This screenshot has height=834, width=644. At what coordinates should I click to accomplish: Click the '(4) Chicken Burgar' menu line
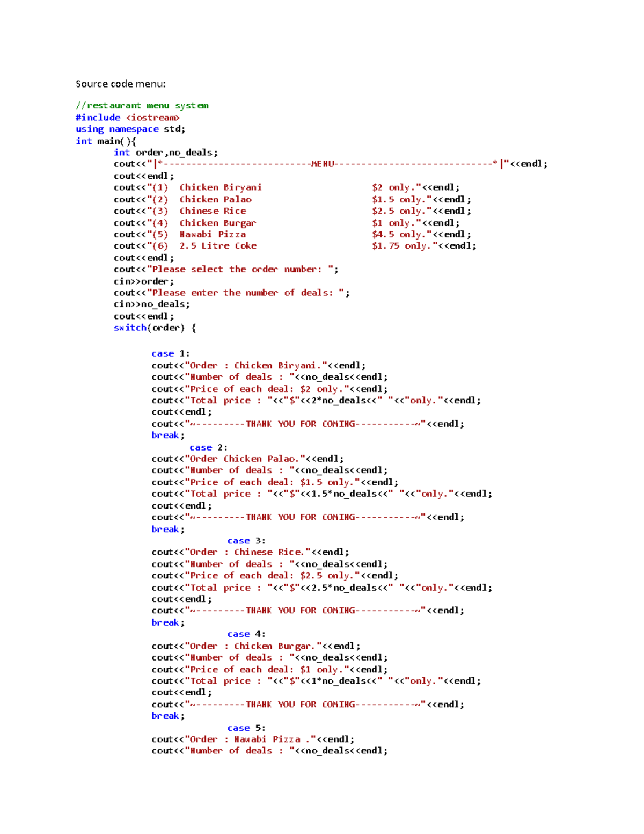tap(287, 223)
